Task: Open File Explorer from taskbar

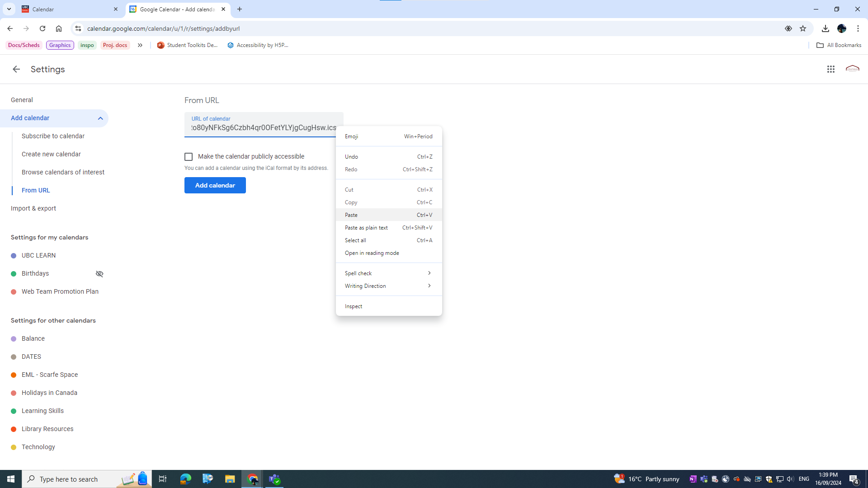Action: tap(230, 479)
